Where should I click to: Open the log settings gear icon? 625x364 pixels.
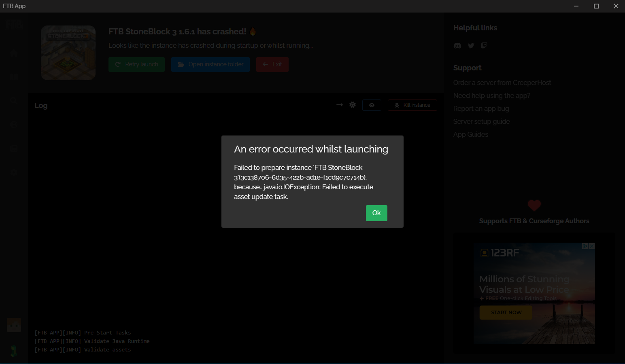[x=352, y=105]
